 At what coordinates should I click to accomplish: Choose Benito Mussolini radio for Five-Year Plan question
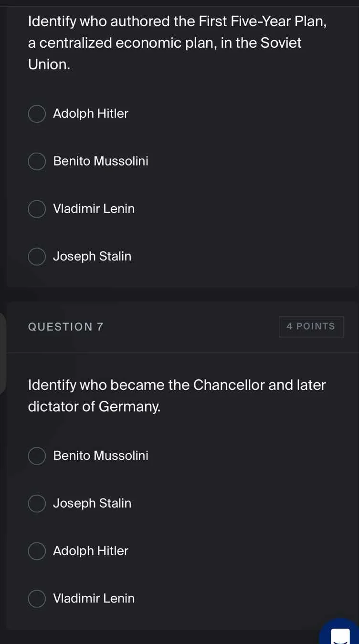coord(37,162)
